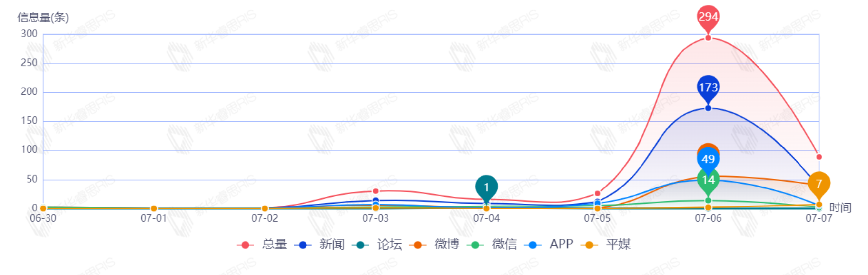Click the blue 173 marker pin
This screenshot has width=868, height=275.
708,89
